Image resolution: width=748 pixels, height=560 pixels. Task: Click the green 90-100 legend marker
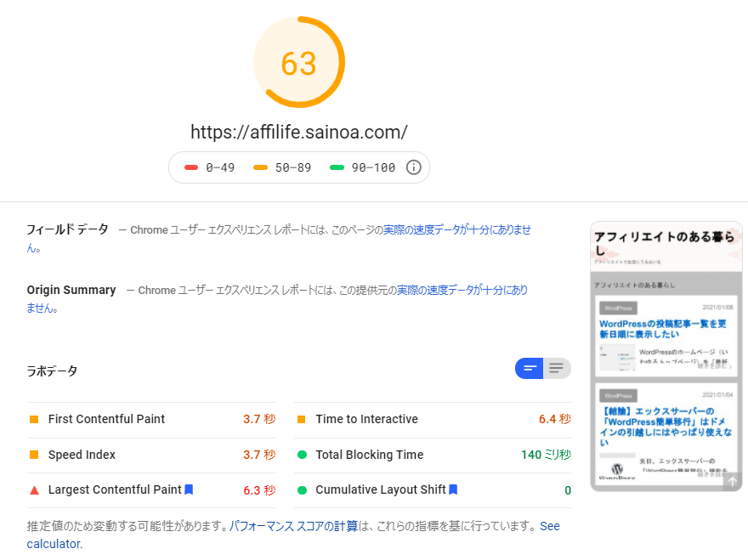337,167
